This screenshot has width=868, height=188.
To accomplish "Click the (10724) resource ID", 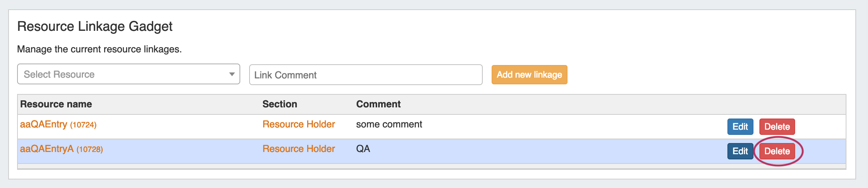I will (x=83, y=125).
